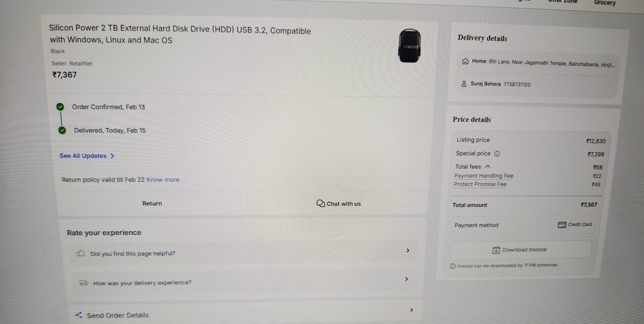Click the Protect Promise Fee label
644x324 pixels.
(x=480, y=184)
